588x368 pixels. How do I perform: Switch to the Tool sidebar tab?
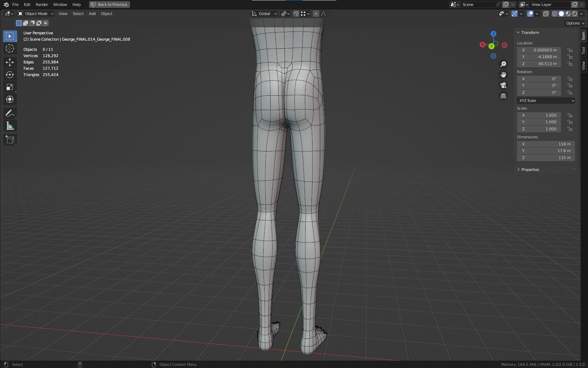coord(583,51)
